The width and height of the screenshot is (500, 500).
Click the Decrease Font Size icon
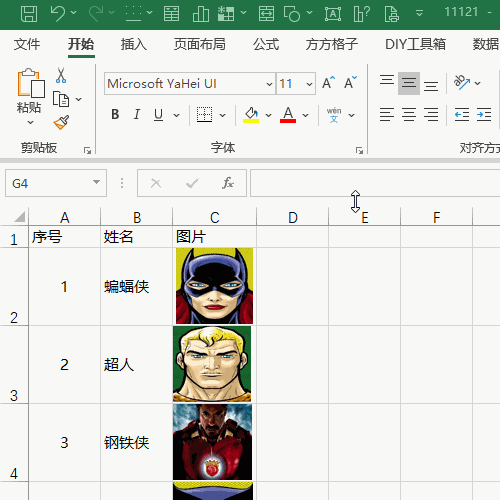click(x=350, y=83)
